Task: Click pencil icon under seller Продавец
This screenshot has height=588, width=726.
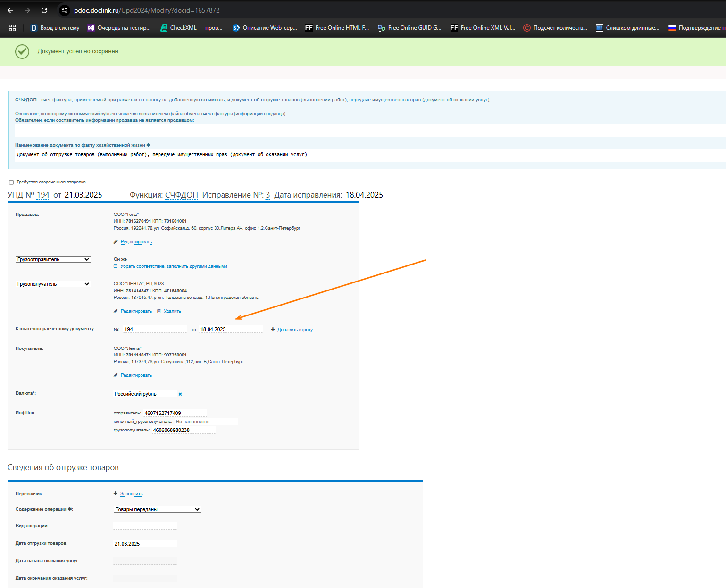Action: point(116,242)
